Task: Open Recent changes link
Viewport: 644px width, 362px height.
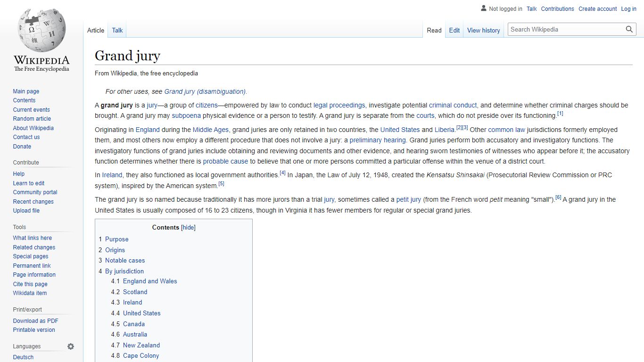Action: (33, 202)
